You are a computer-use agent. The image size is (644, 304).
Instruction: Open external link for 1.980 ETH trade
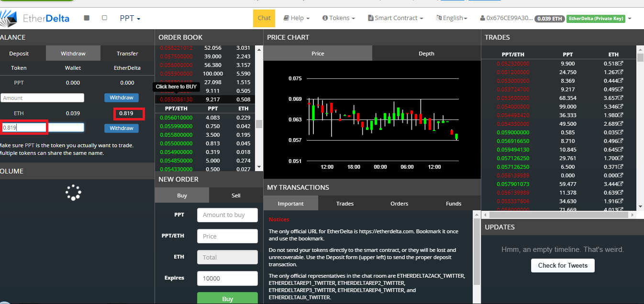click(x=621, y=115)
